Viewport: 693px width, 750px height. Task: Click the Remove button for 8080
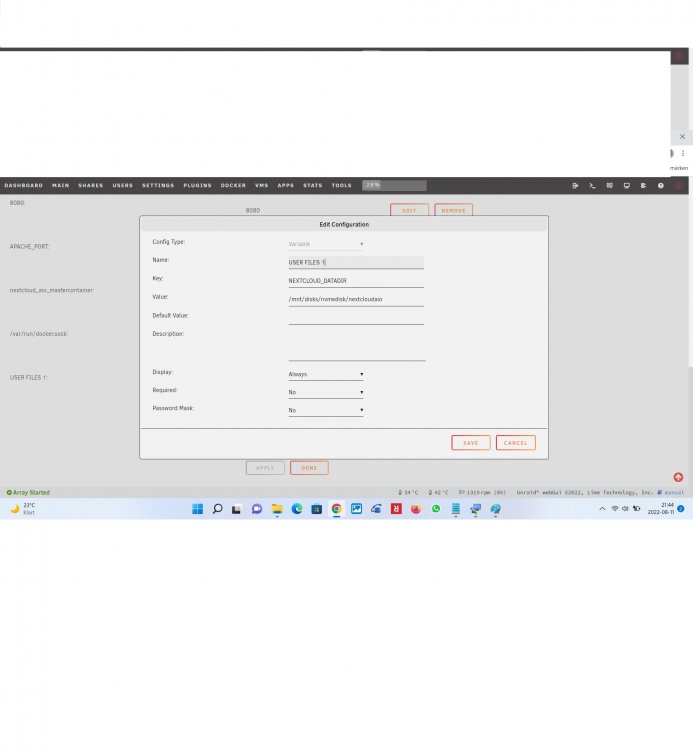[x=453, y=210]
